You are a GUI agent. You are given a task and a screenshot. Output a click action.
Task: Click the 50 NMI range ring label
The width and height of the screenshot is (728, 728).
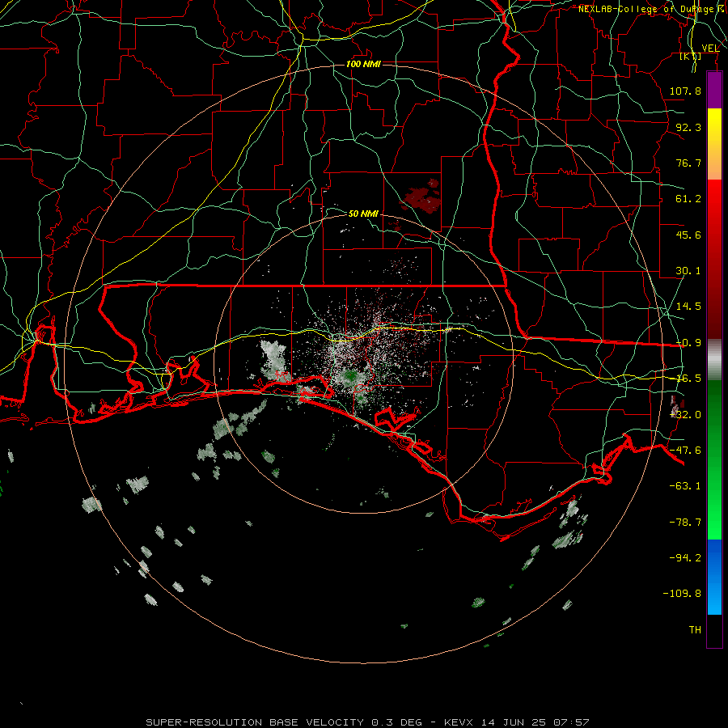(363, 214)
